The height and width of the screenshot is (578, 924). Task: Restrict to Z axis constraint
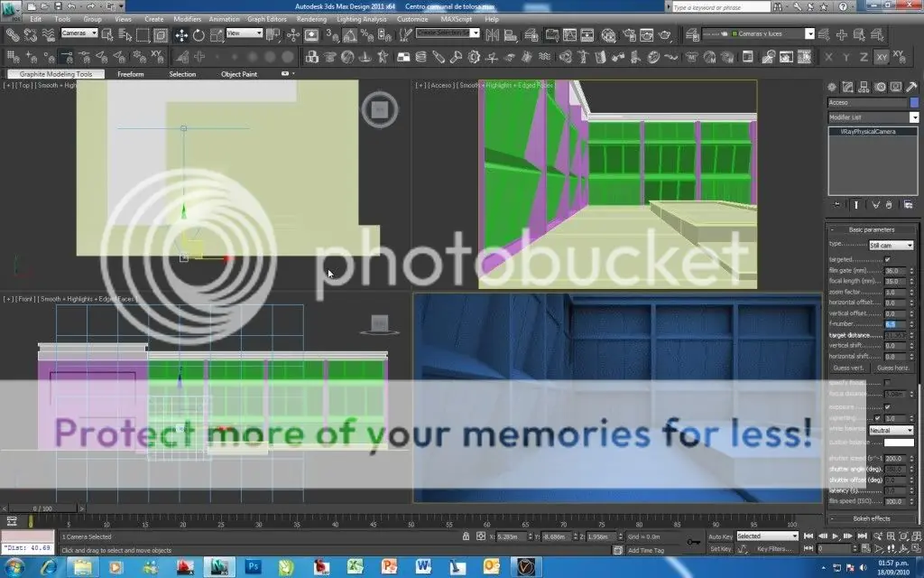(864, 57)
